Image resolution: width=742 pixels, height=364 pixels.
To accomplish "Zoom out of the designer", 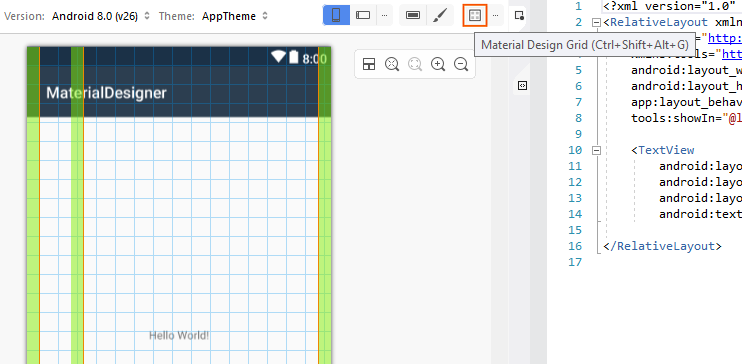I will click(x=461, y=64).
